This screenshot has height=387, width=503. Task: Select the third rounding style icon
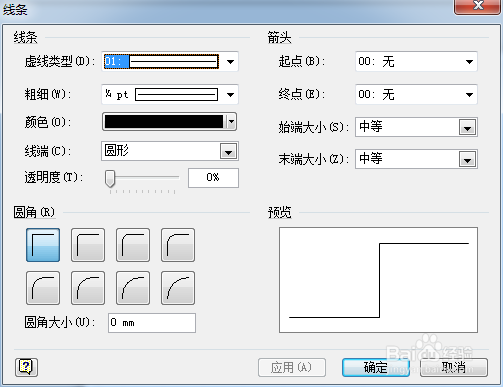[x=133, y=245]
